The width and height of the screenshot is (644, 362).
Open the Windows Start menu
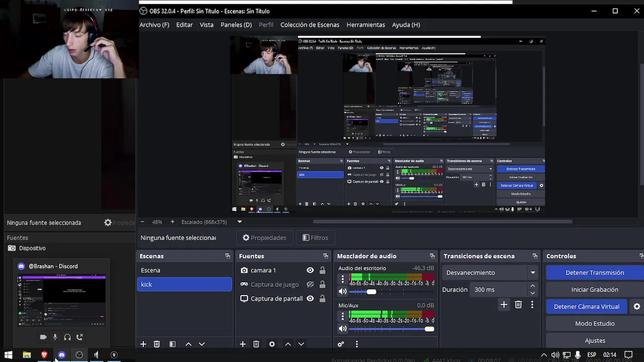click(8, 355)
